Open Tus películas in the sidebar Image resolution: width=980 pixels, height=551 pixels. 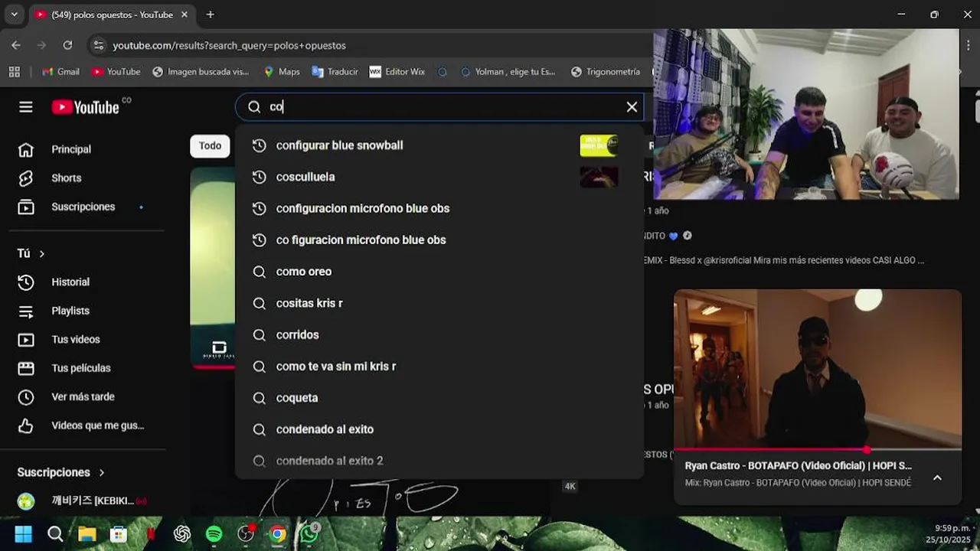click(x=83, y=368)
